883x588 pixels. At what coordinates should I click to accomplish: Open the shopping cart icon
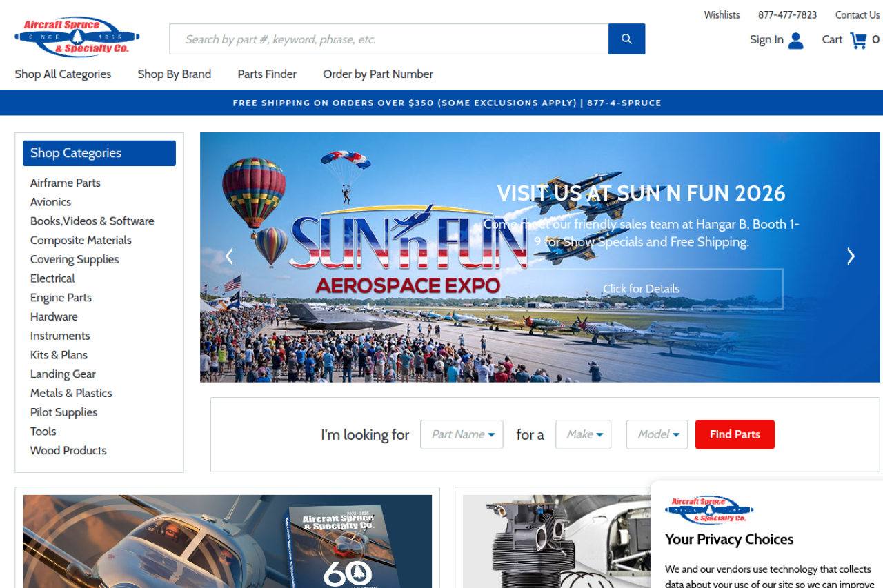(858, 40)
